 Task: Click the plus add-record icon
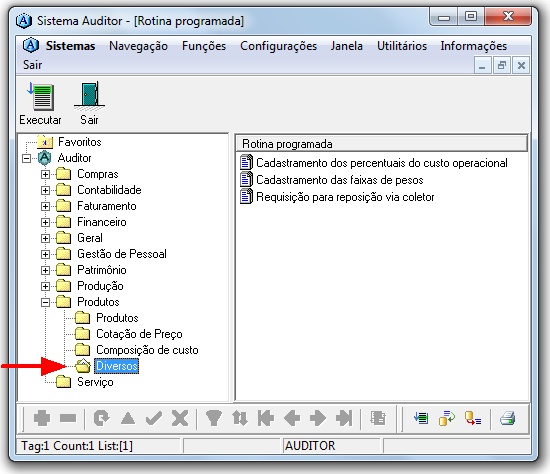tap(42, 418)
